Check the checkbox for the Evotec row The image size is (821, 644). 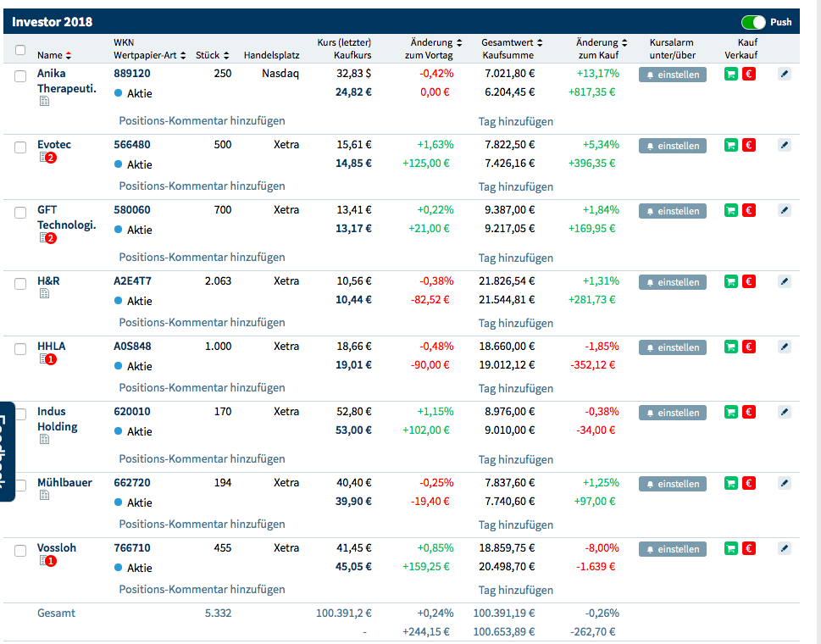[x=20, y=147]
